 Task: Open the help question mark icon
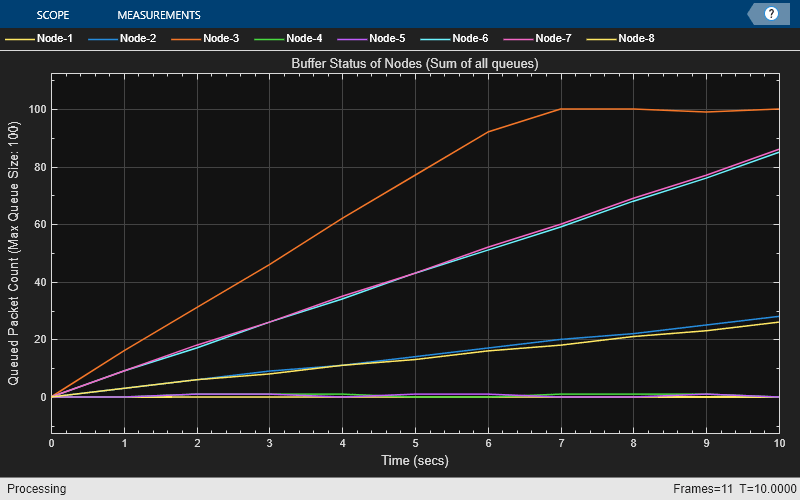[771, 14]
